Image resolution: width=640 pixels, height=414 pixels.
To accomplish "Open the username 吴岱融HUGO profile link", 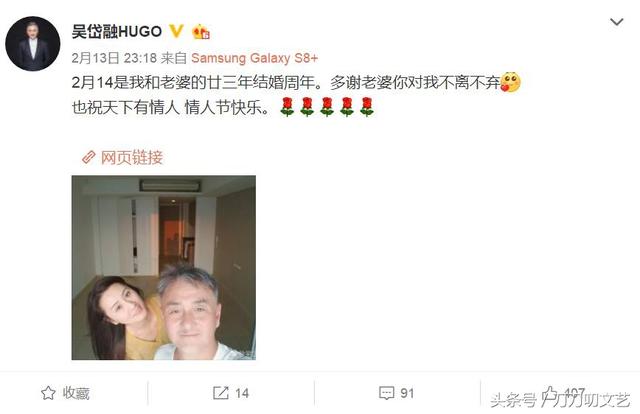I will coord(117,31).
